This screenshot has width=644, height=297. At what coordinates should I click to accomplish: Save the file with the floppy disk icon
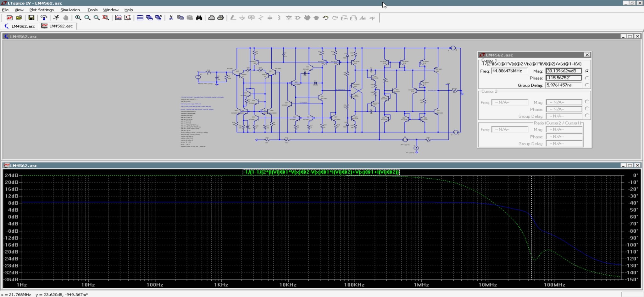[x=31, y=18]
